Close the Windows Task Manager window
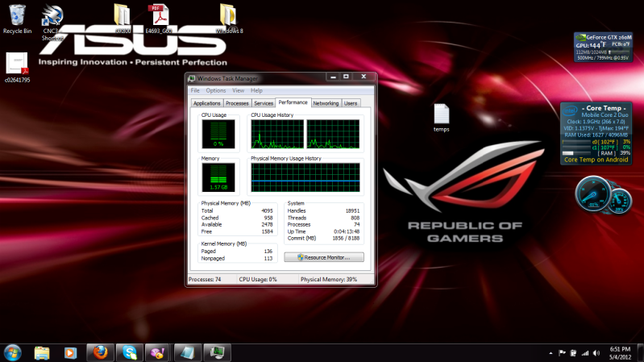Viewport: 644px width, 362px height. pyautogui.click(x=364, y=77)
